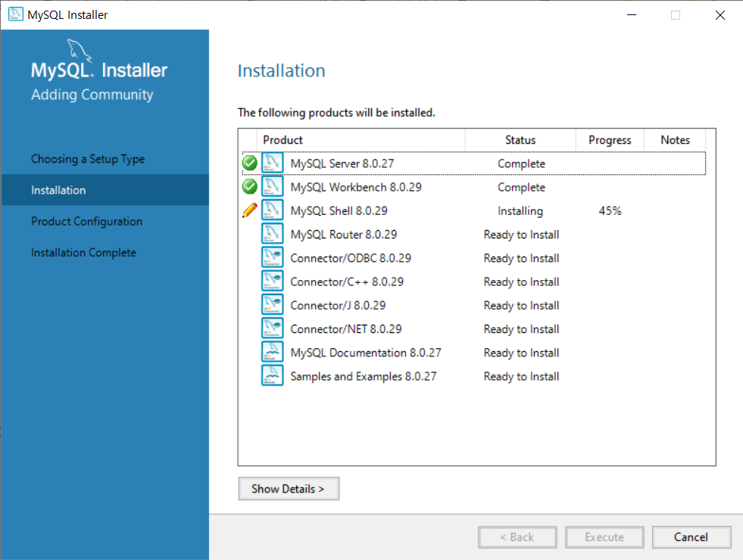
Task: Select the MySQL Documentation 8.0.27 row text
Action: (366, 353)
